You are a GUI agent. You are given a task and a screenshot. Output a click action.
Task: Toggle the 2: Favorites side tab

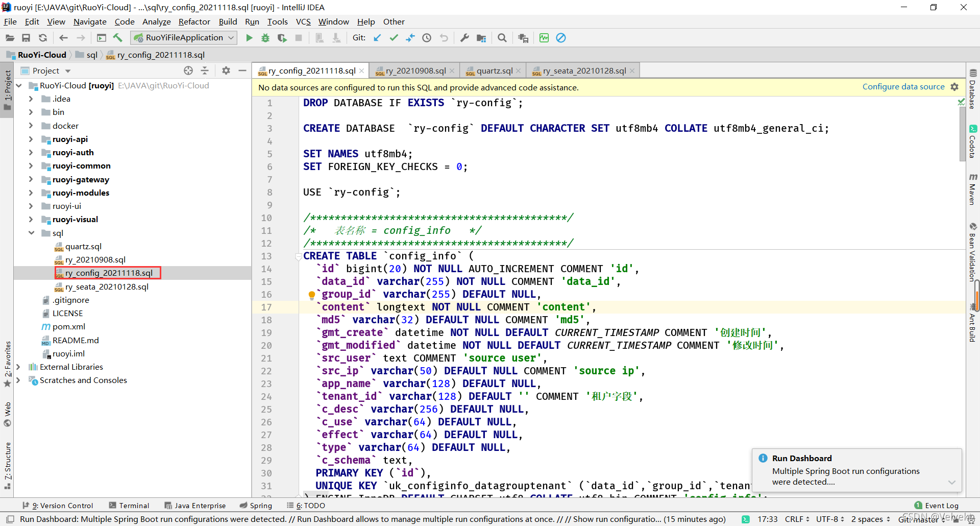(x=7, y=364)
